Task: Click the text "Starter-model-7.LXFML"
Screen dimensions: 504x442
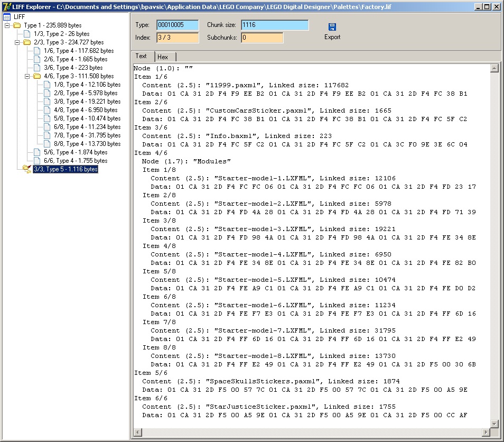Action: tap(263, 330)
